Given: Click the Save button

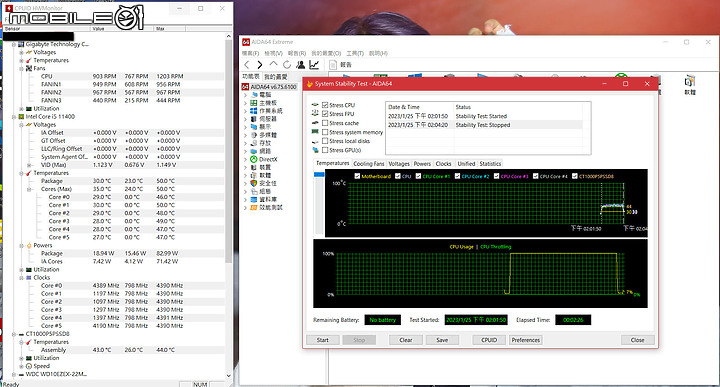Looking at the screenshot, I should pos(442,340).
